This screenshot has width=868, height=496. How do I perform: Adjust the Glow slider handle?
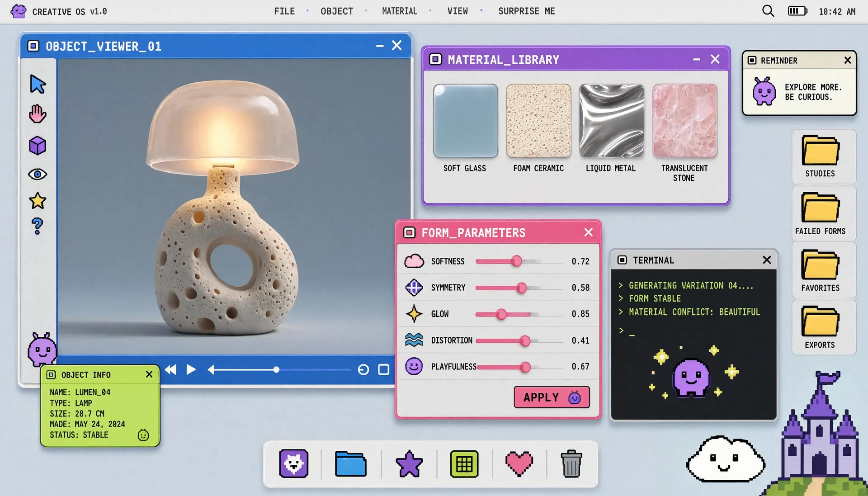(501, 314)
